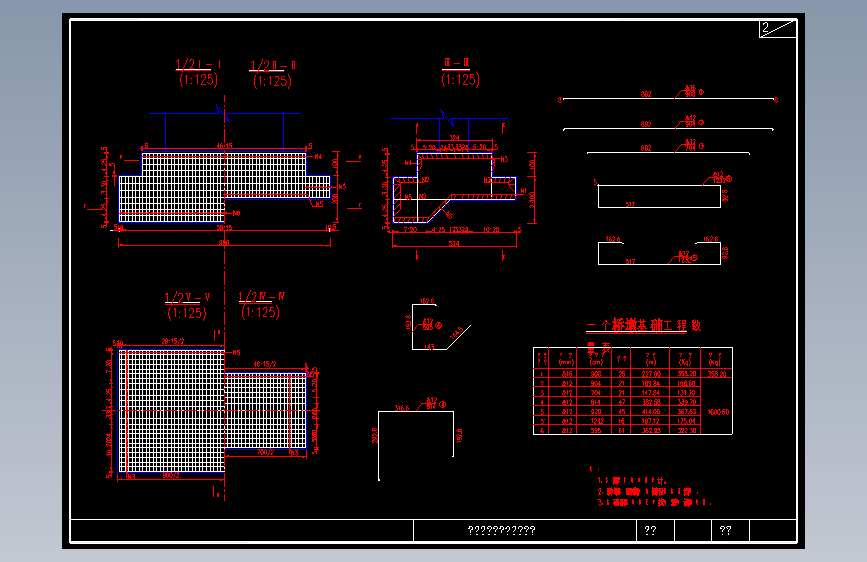Click the '316.6' dimension on the U-shaped bar
The image size is (867, 562).
click(402, 408)
